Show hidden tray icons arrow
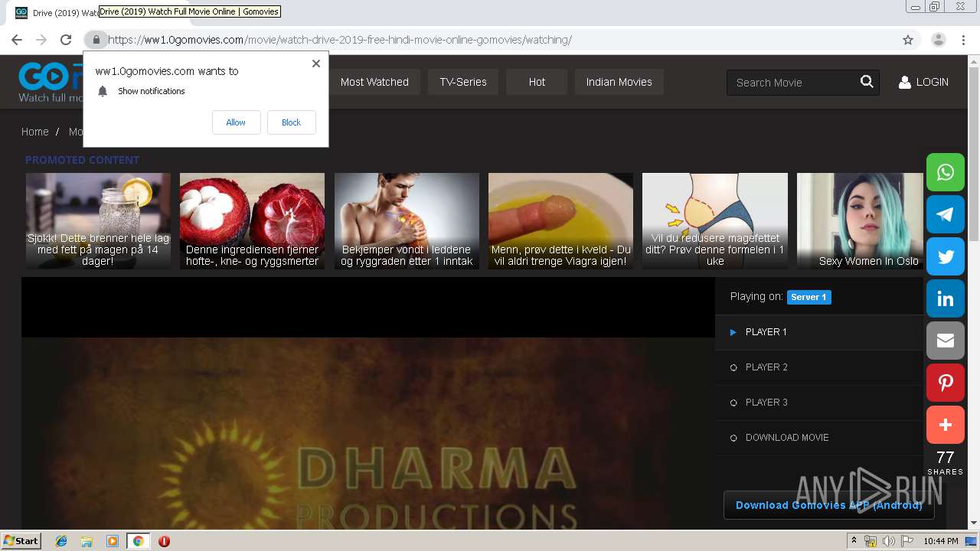The image size is (980, 551). [854, 541]
